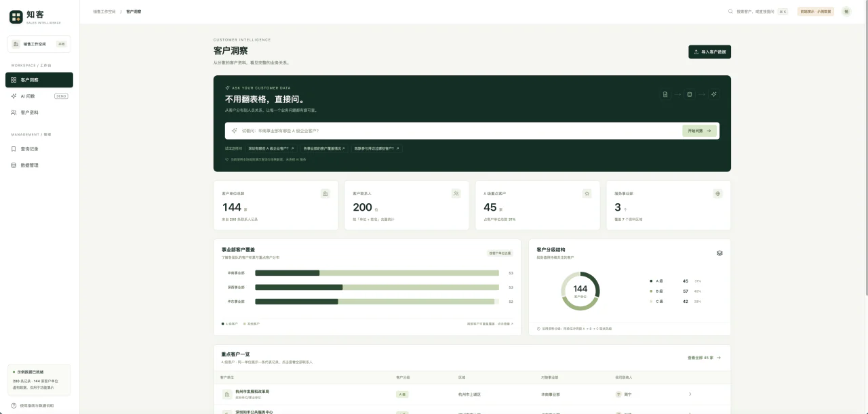Click the 数据管理 database icon
This screenshot has width=868, height=414.
tap(14, 165)
